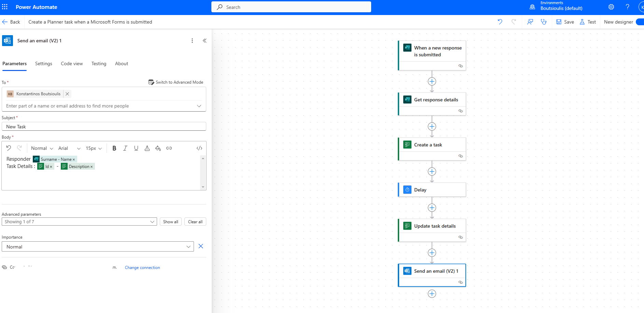Add step after When a new response trigger
Screen dimensions: 644x313
pyautogui.click(x=432, y=81)
